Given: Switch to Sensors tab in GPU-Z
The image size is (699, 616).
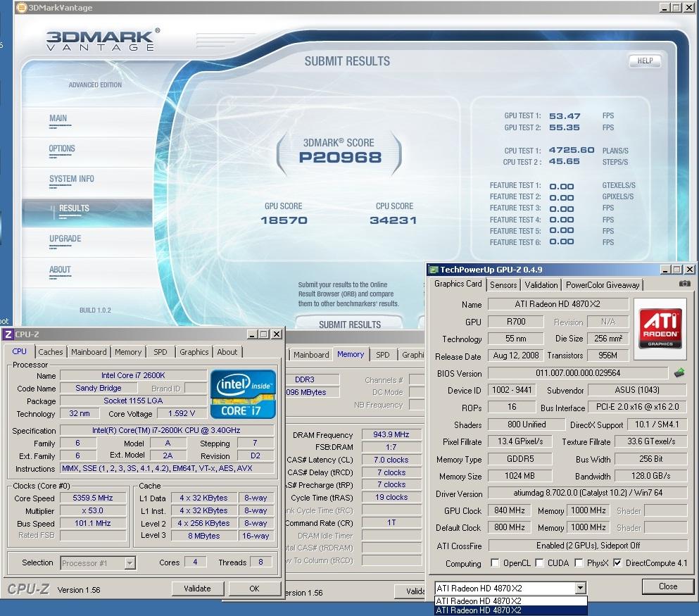Looking at the screenshot, I should pos(503,285).
